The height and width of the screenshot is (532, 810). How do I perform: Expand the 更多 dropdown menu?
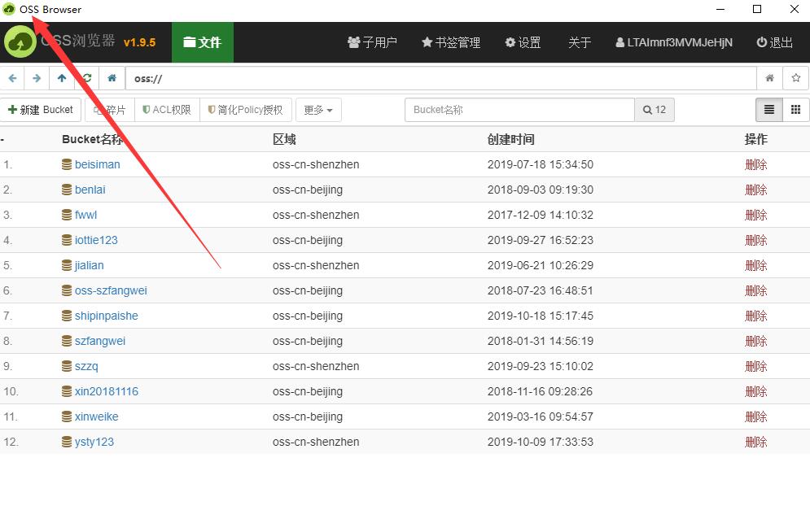click(x=318, y=110)
